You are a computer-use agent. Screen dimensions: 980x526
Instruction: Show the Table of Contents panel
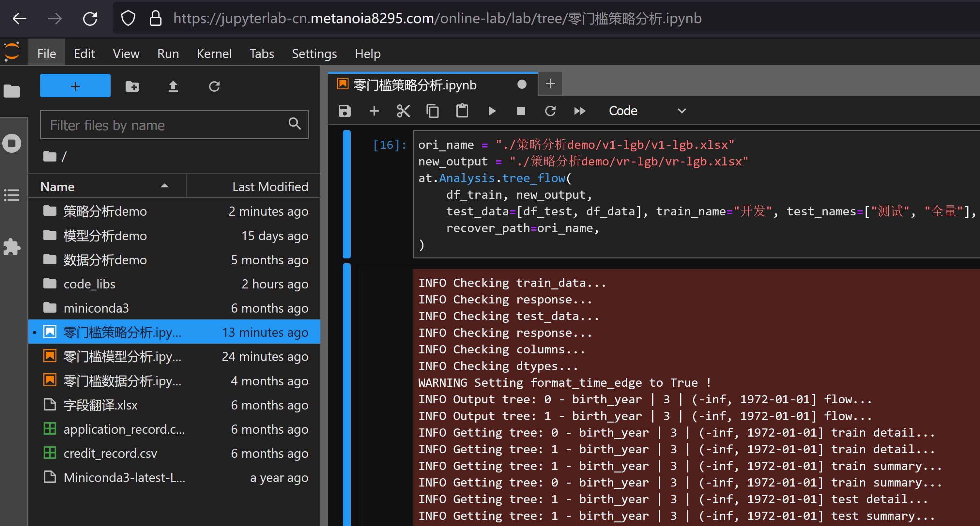tap(12, 195)
